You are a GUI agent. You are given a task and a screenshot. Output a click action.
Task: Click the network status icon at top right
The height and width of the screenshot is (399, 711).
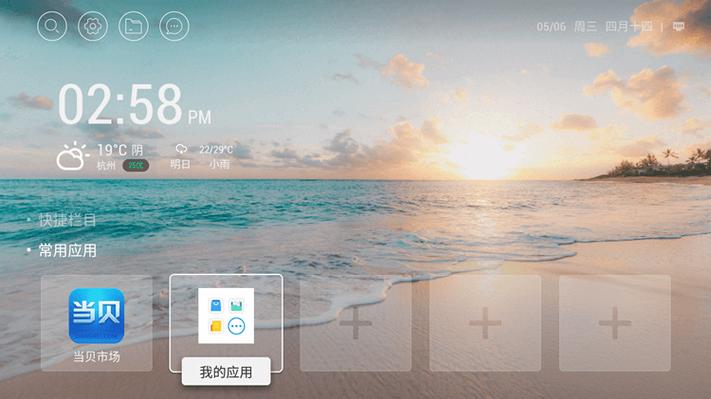(x=678, y=26)
